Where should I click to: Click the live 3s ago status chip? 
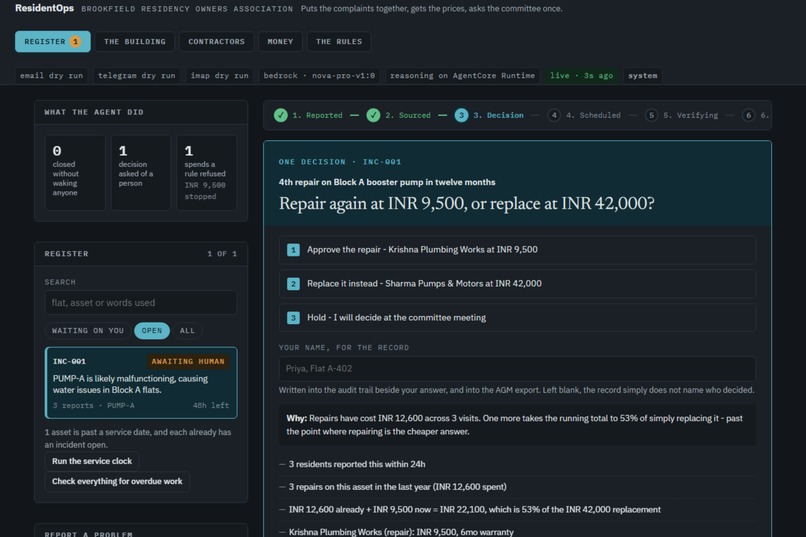[581, 76]
